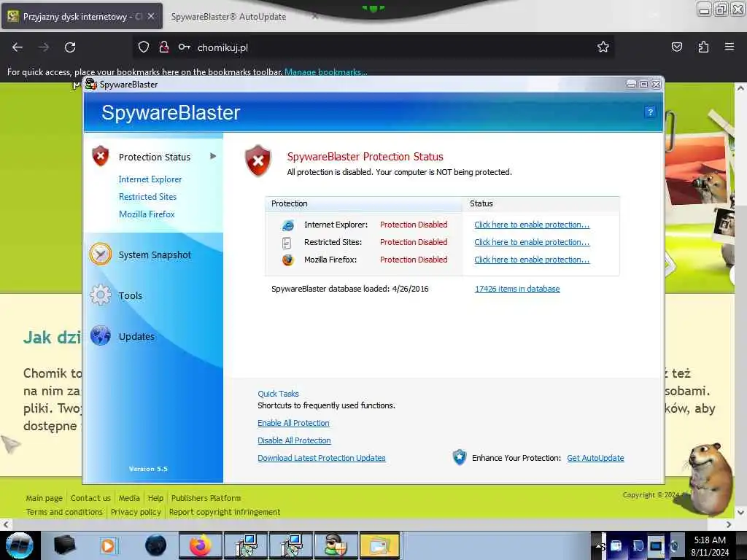This screenshot has width=747, height=560.
Task: Click the Status column header
Action: (x=541, y=204)
